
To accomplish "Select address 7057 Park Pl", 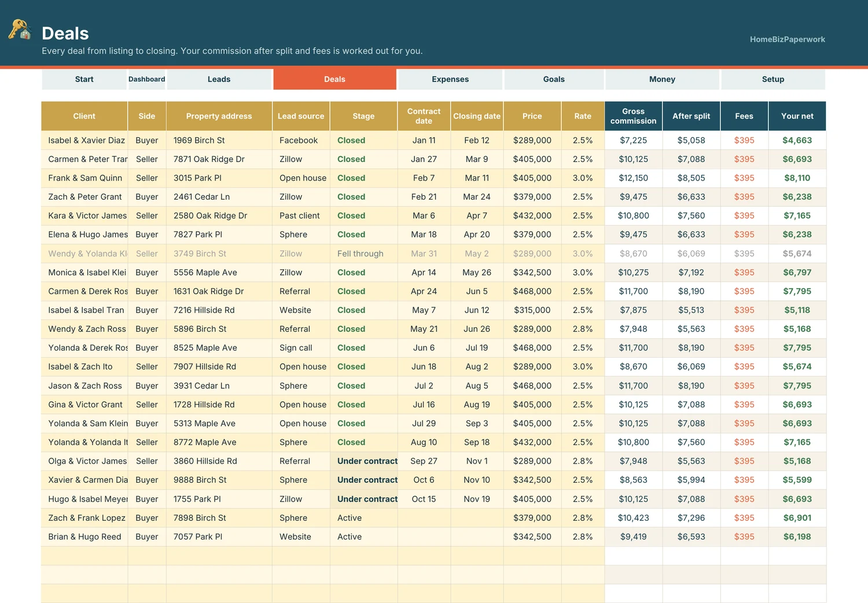I will click(219, 536).
